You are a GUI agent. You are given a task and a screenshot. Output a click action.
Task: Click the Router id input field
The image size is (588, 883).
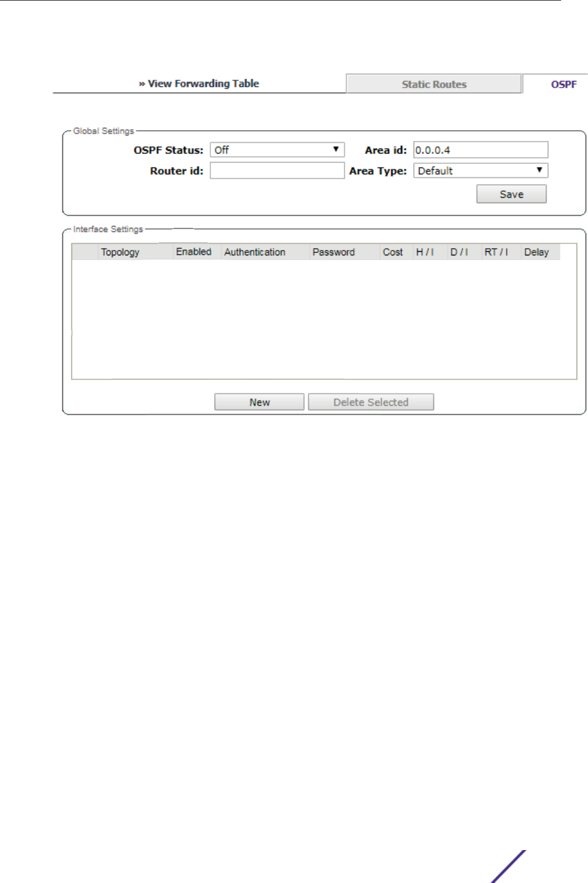point(277,171)
